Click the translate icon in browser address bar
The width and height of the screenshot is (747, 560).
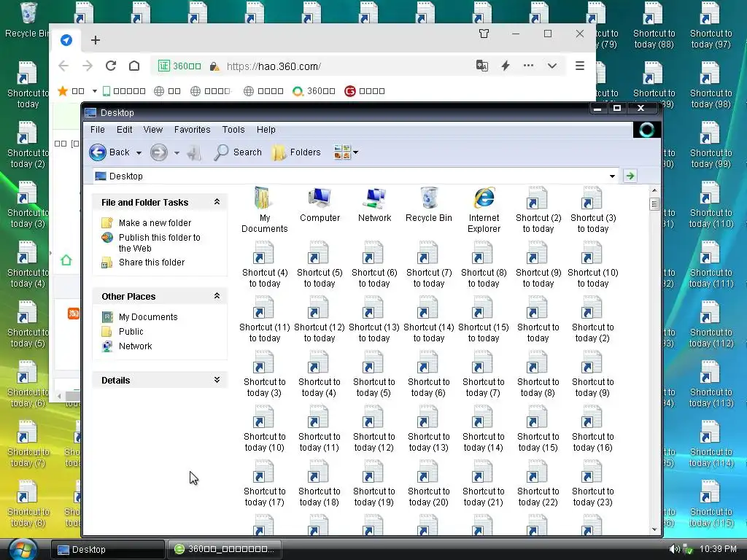point(482,66)
